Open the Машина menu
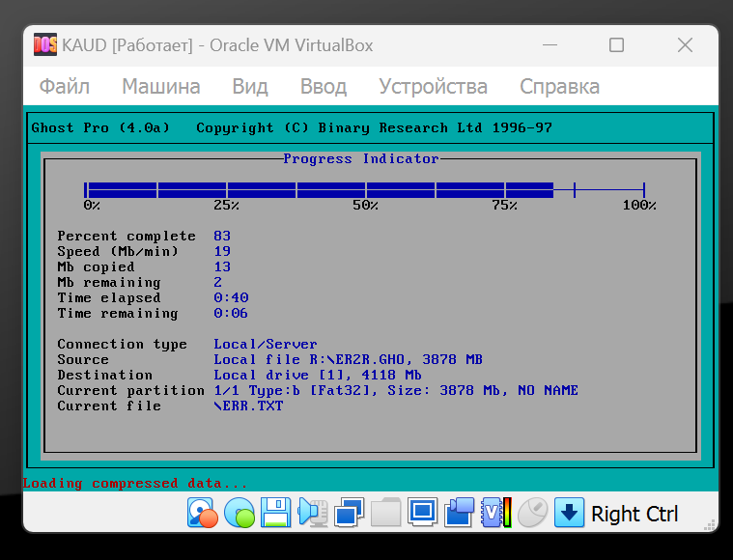This screenshot has width=733, height=560. coord(161,87)
